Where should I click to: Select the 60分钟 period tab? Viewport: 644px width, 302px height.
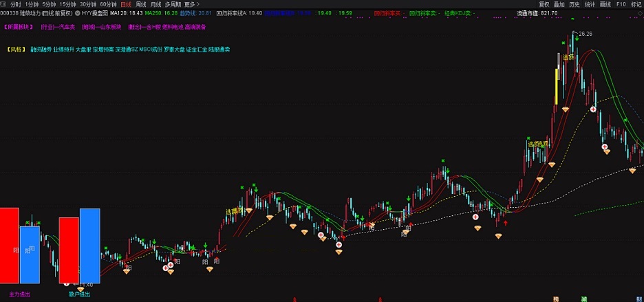tap(109, 5)
